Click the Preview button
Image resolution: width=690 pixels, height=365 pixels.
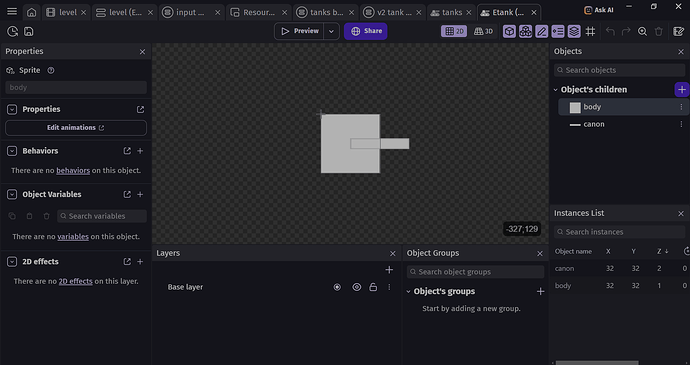click(300, 31)
